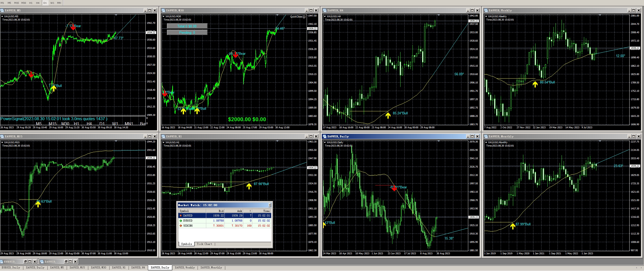Restore the minimized XAUUSD chart window

(66, 261)
